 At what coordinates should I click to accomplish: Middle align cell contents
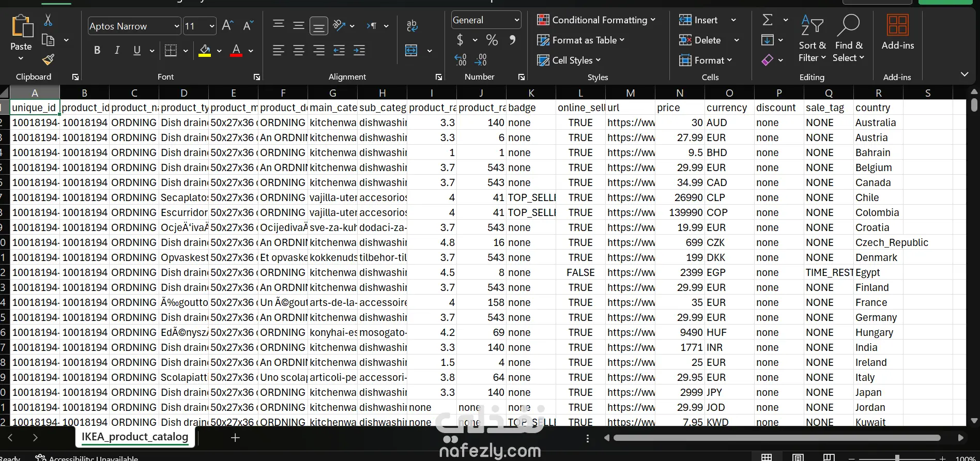(x=299, y=25)
